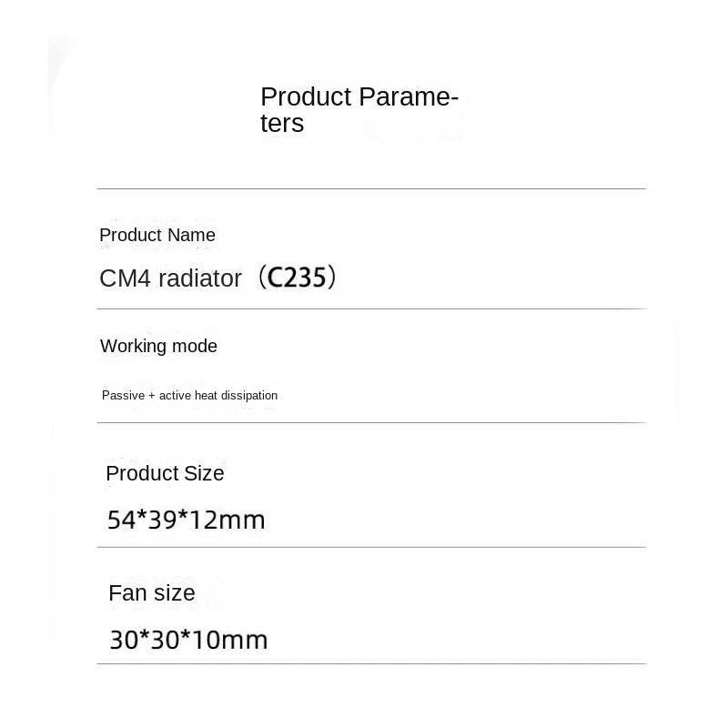
Task: Click the "Product Size" label
Action: [x=165, y=473]
